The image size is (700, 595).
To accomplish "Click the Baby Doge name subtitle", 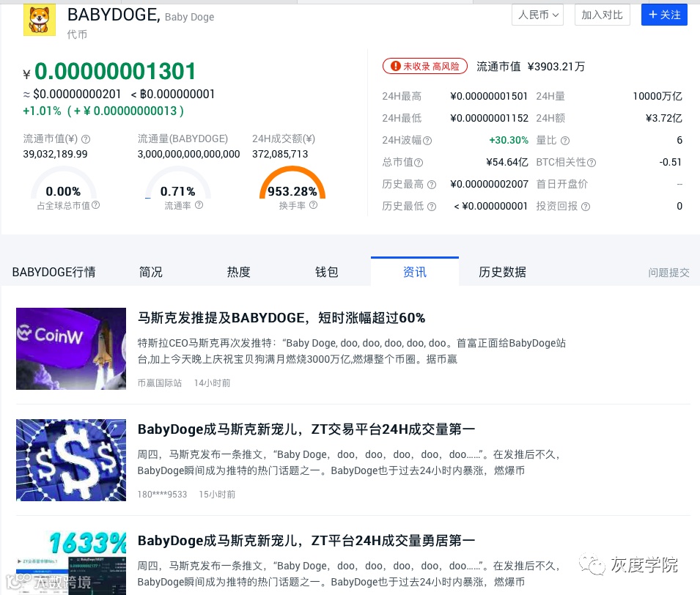I will click(189, 17).
